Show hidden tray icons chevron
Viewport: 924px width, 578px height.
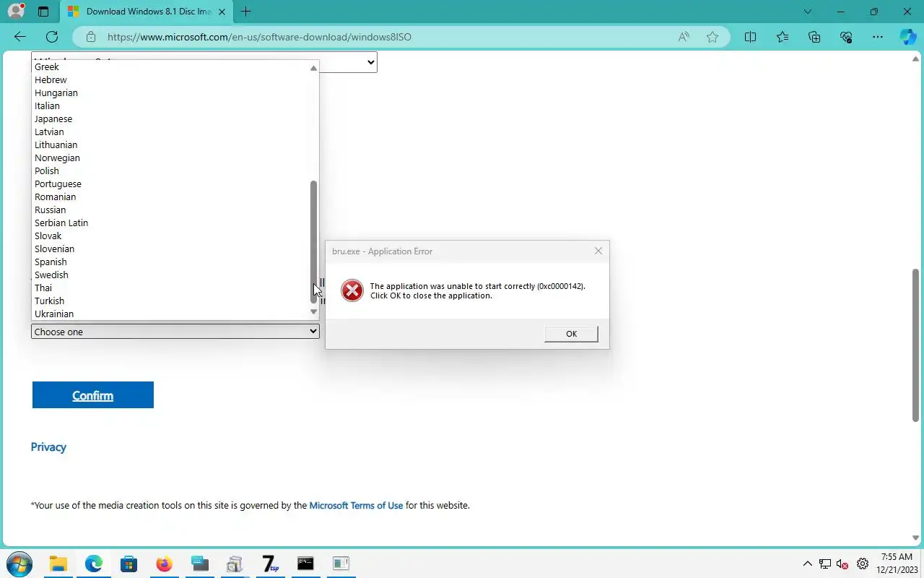coord(808,564)
